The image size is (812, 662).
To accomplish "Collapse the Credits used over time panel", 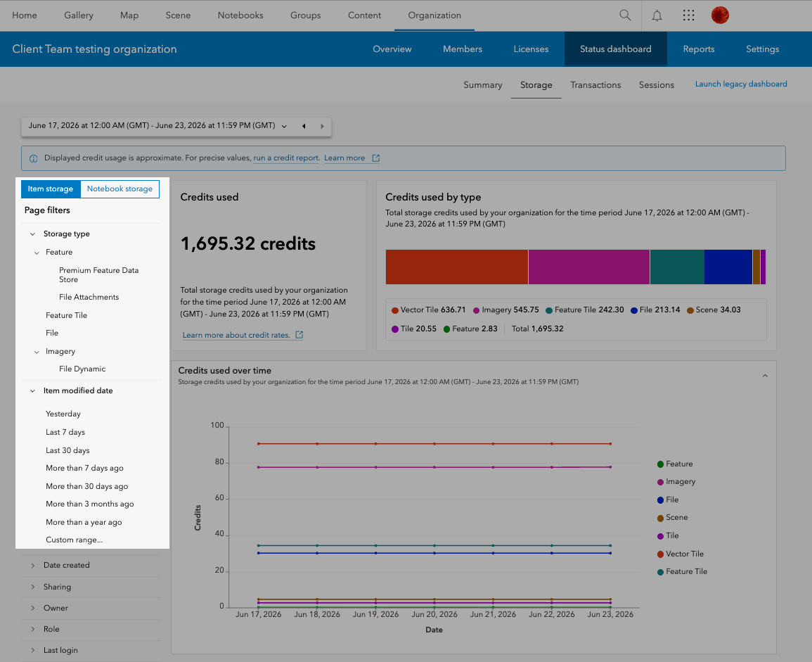I will (x=765, y=376).
